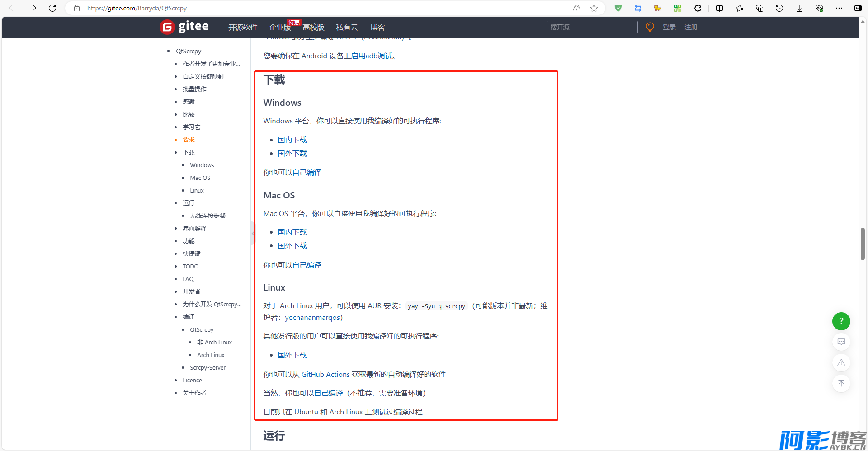
Task: Click the yochananmarqos maintainer link
Action: pos(312,318)
